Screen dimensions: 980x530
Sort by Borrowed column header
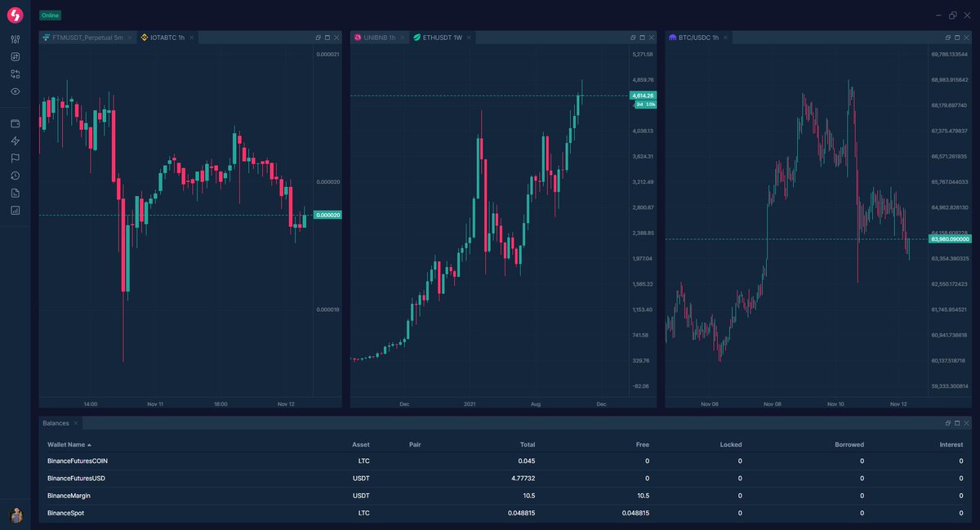pos(849,444)
